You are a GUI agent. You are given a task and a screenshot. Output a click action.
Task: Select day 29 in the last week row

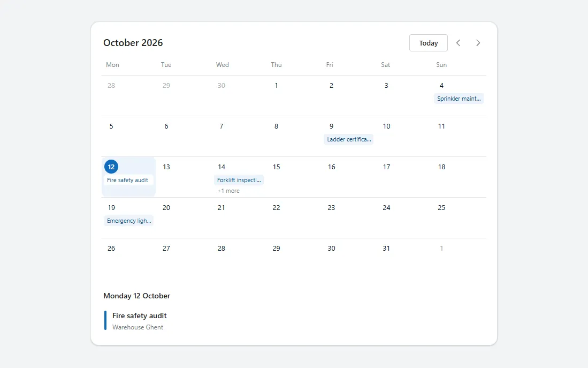click(x=277, y=248)
